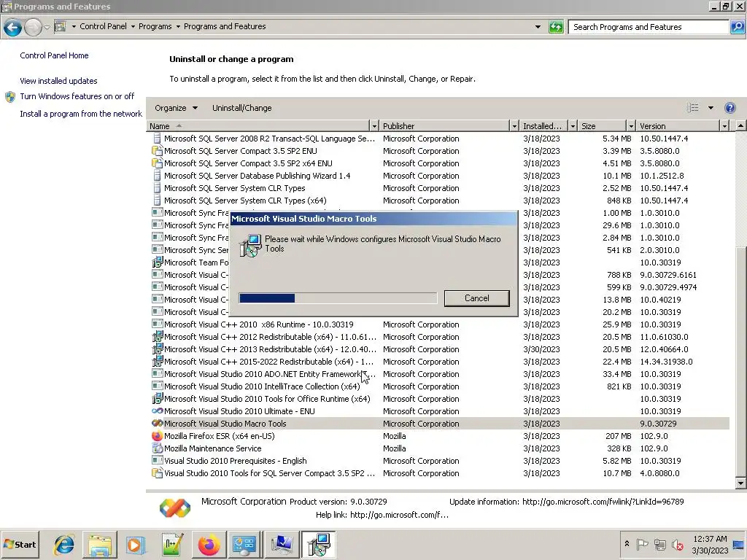Click the configuration progress bar in dialog
Screen dimensions: 747x560
click(x=338, y=298)
